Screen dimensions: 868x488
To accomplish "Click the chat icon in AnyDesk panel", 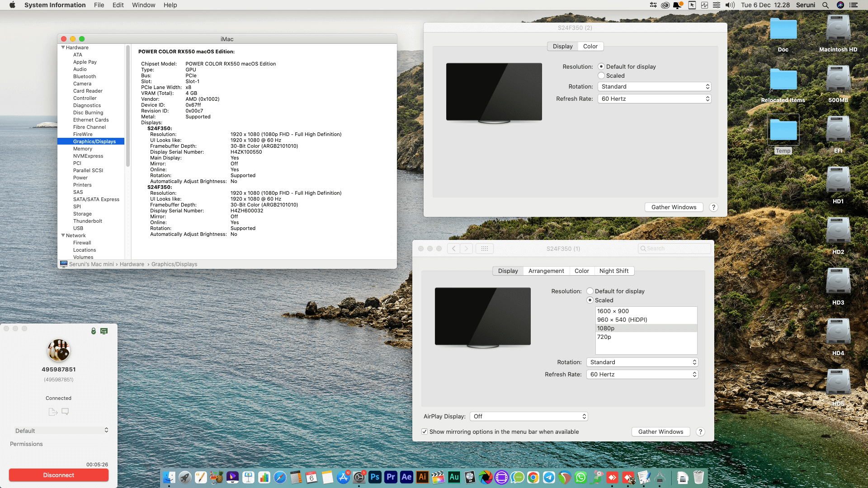I will pos(65,411).
